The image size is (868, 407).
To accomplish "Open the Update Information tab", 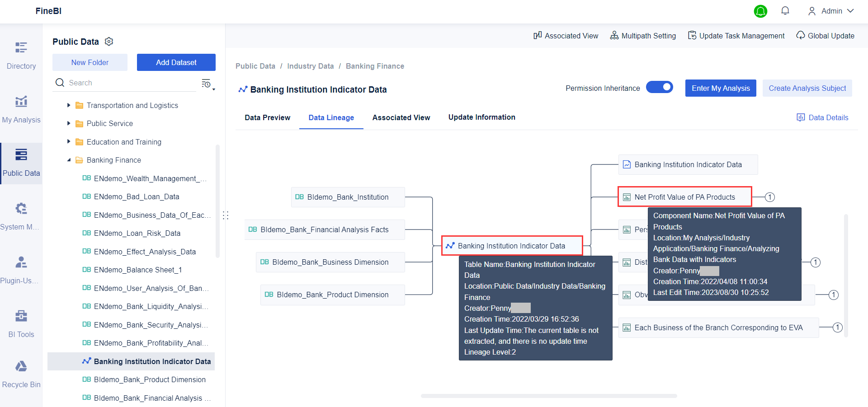I will 481,117.
